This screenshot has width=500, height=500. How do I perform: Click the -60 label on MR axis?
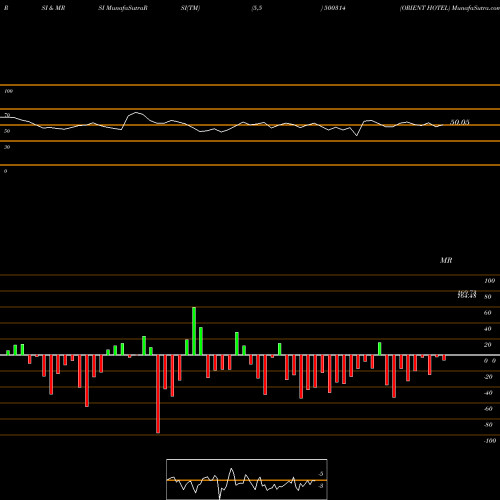[488, 409]
